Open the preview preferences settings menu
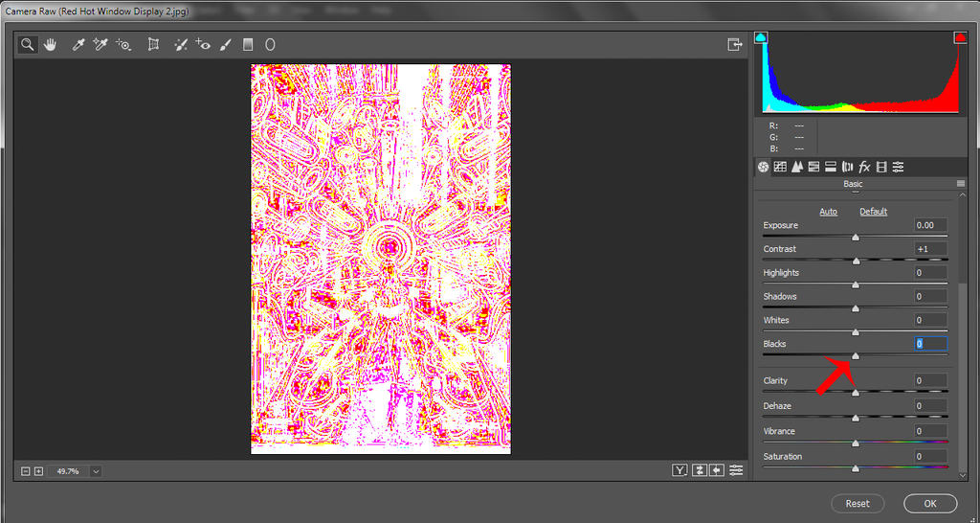 tap(736, 470)
